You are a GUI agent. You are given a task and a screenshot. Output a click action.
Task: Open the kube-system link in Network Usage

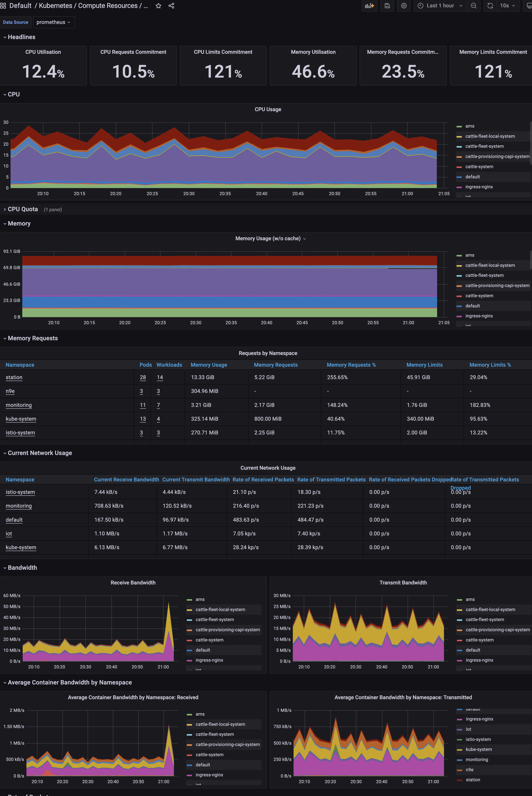21,547
